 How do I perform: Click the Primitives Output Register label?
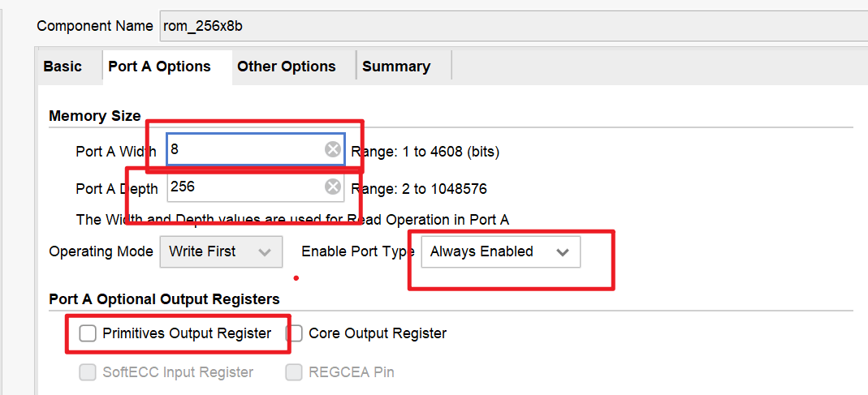[x=187, y=333]
